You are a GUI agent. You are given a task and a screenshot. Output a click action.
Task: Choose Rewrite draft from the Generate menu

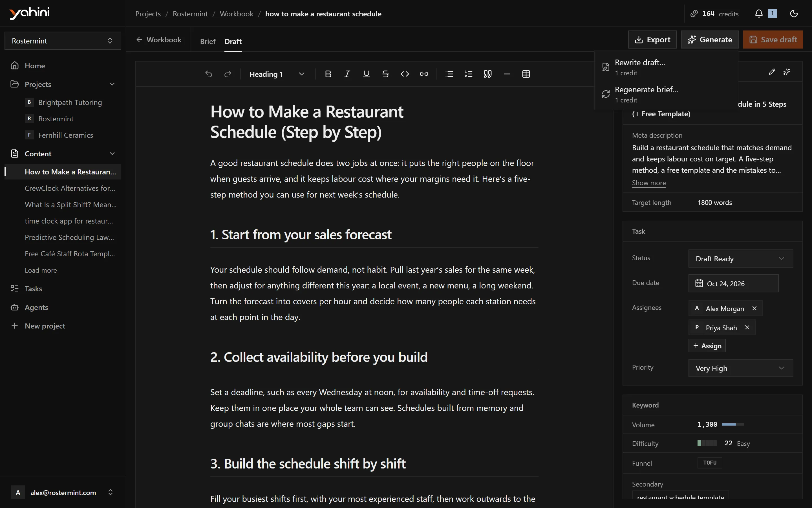click(666, 67)
